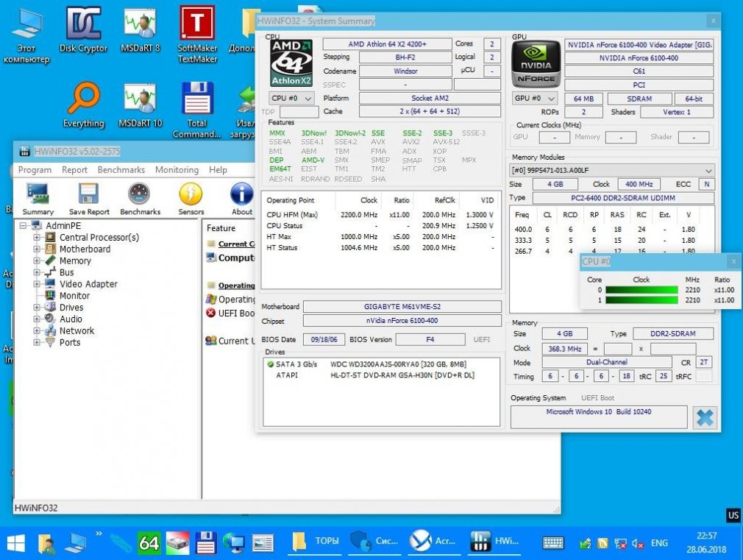Open the Monitoring menu
The height and width of the screenshot is (560, 743).
click(x=177, y=170)
